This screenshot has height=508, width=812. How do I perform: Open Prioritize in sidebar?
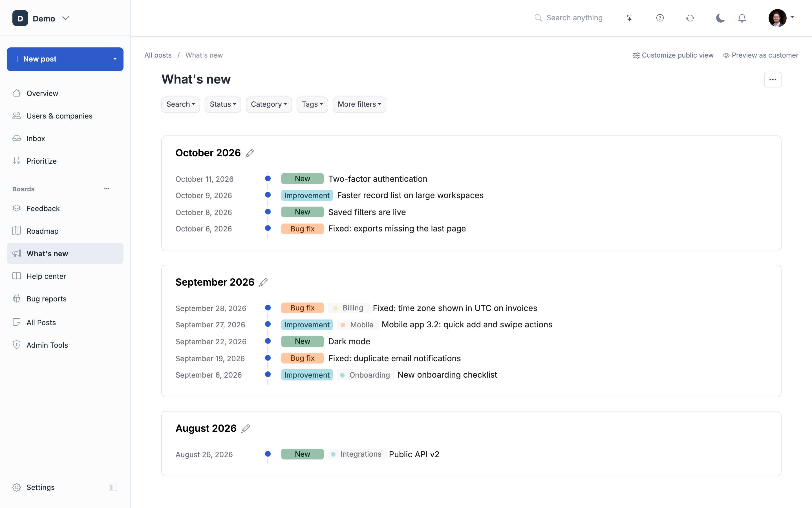tap(65, 161)
